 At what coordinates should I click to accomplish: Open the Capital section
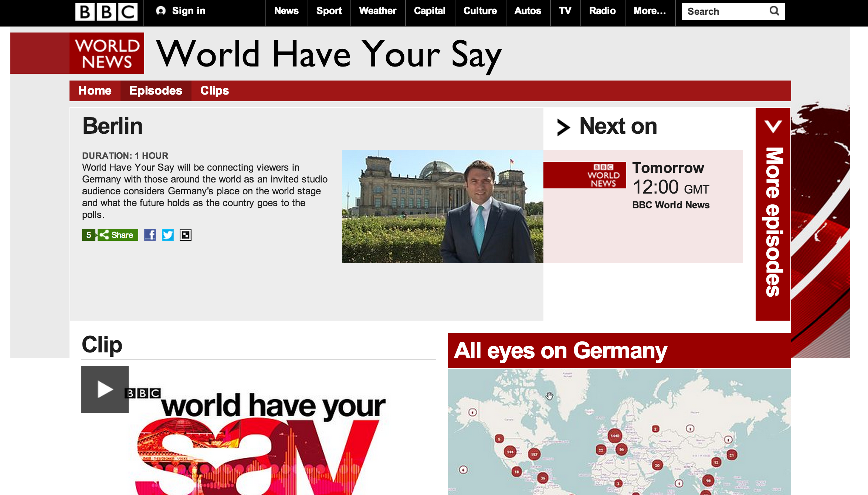coord(430,11)
